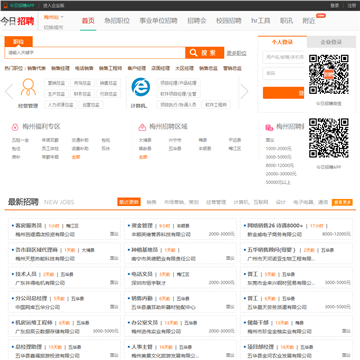Click the magnifier search button
Viewport: 360px width, 360px height.
pos(204,53)
